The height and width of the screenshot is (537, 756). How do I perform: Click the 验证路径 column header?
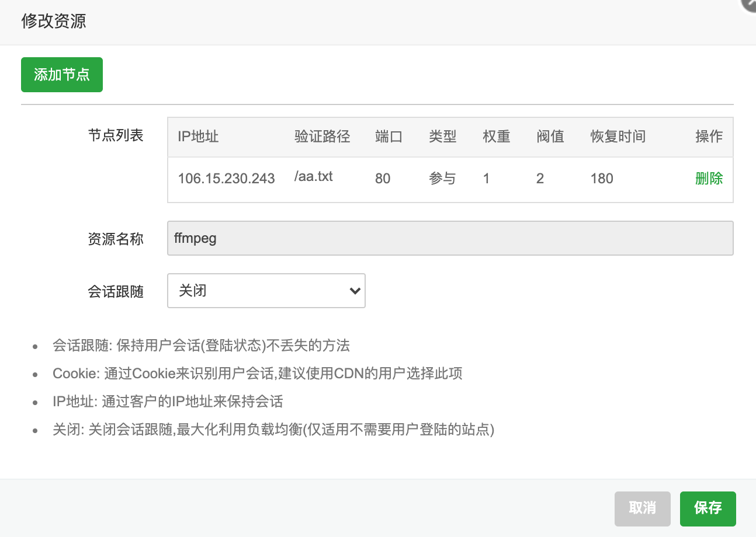(x=322, y=137)
